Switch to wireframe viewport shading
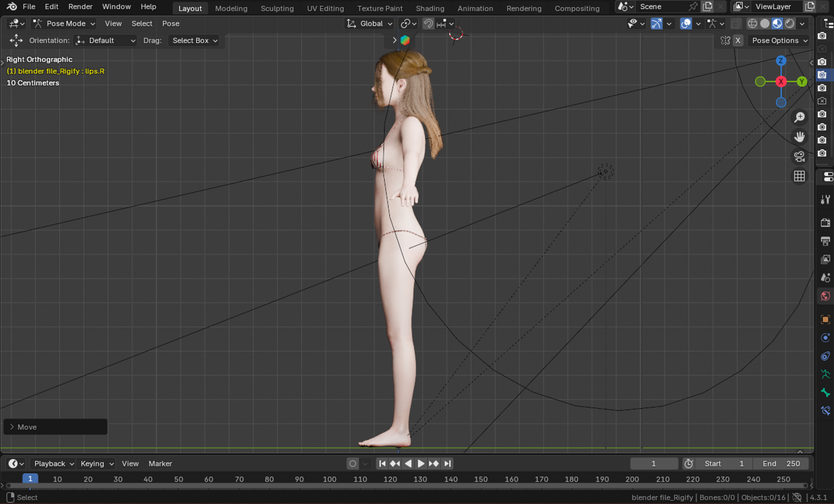Screen dimensions: 834x504 tap(752, 23)
